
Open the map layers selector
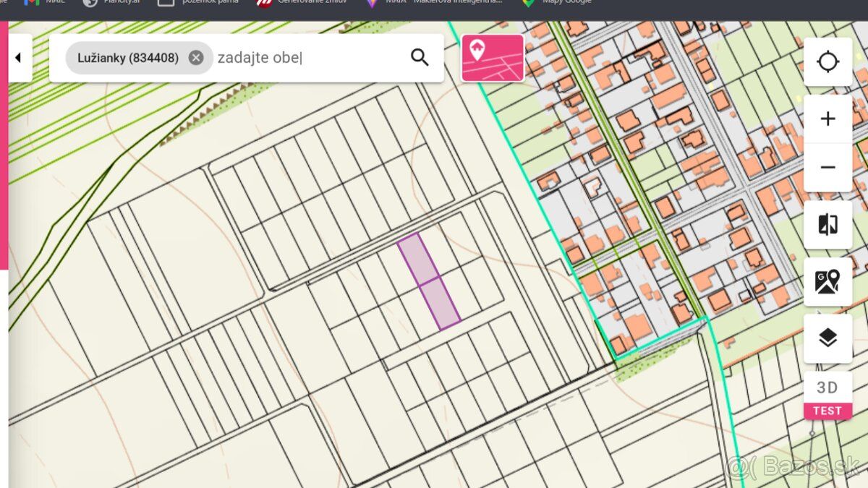(827, 338)
